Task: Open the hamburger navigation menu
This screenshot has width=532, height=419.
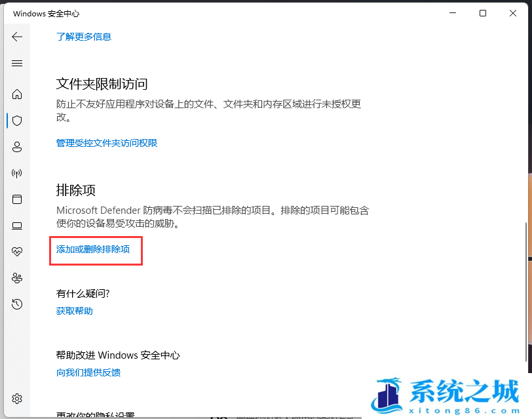Action: click(17, 63)
